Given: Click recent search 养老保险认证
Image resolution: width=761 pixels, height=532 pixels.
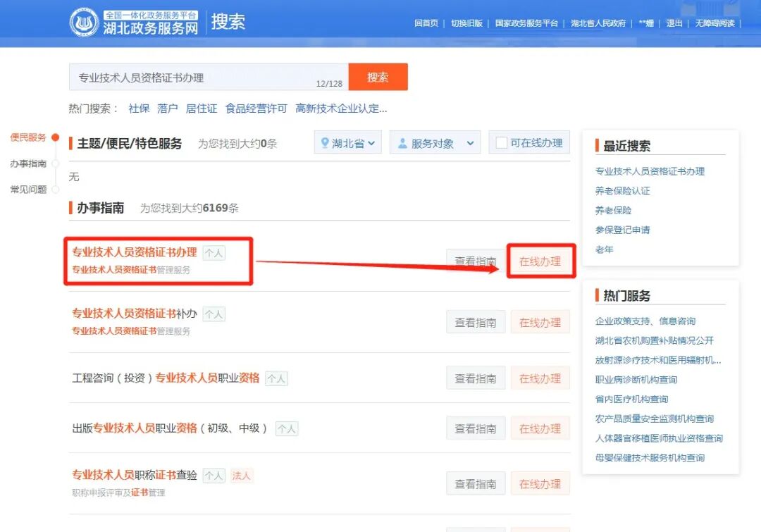Looking at the screenshot, I should [x=622, y=191].
